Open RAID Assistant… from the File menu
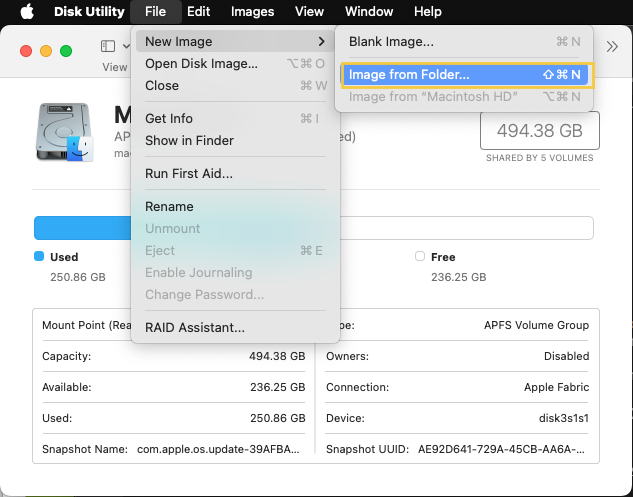 (x=195, y=328)
